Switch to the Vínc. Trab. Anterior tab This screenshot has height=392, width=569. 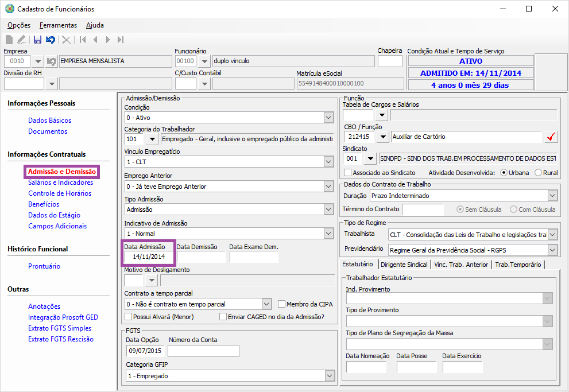461,265
